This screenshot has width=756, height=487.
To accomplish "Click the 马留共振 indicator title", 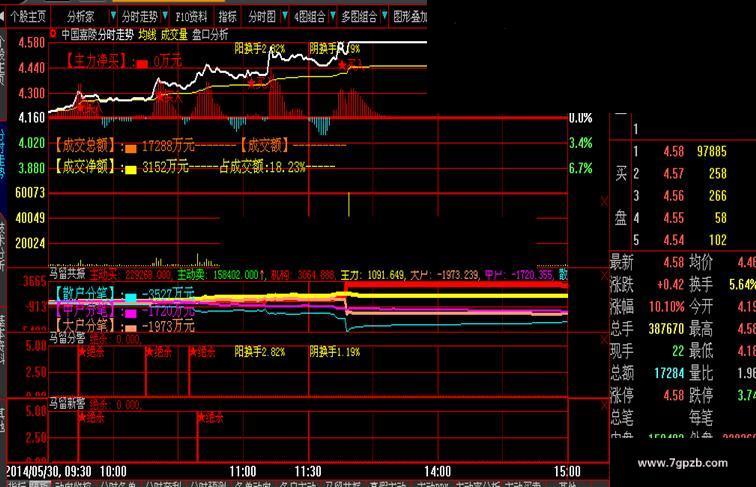I will tap(68, 274).
